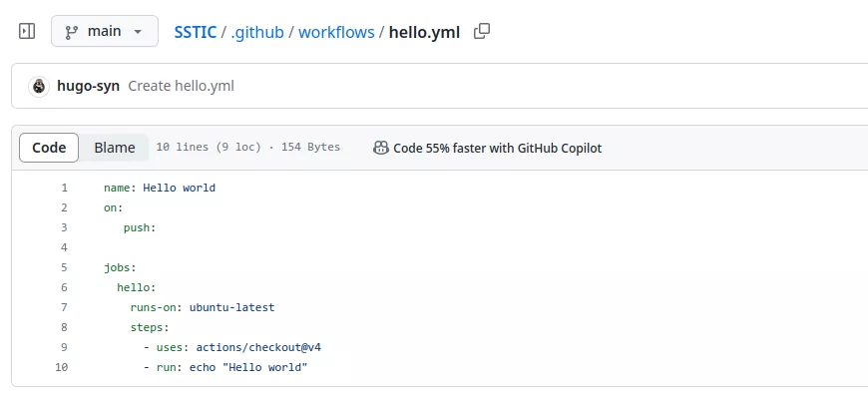
Task: Open the SSTIC repository breadcrumb link
Action: tap(197, 31)
